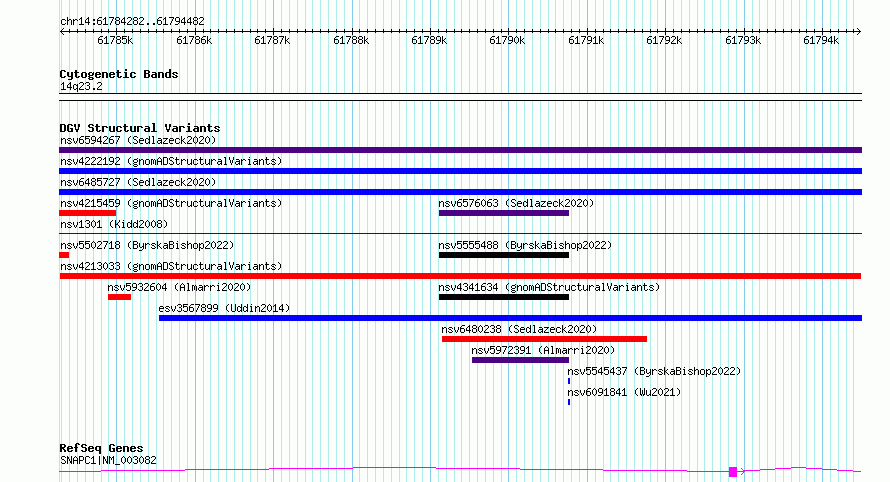Open the nsv6480238 (Sedlazeck2020) label

[x=519, y=329]
